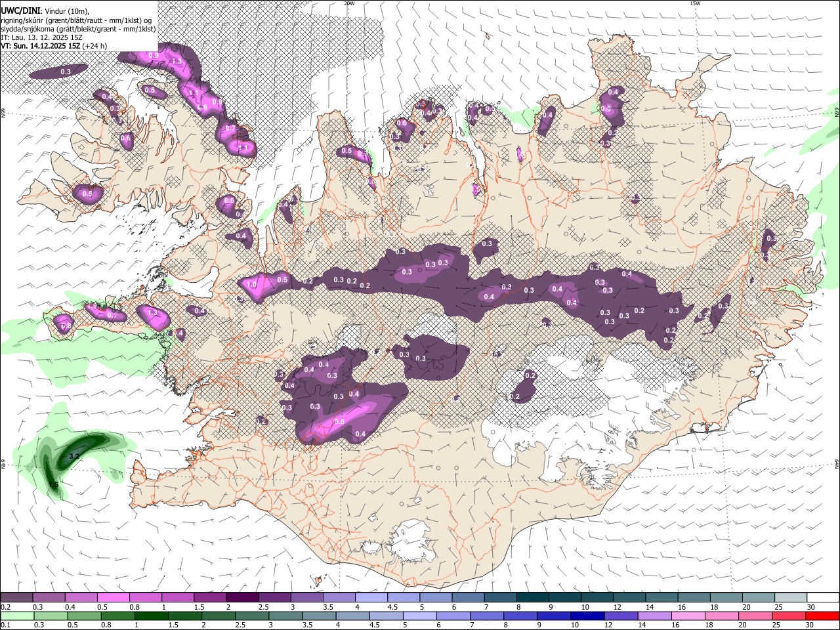Click the '1.0' snowfall value on the map
The image size is (840, 630).
(251, 284)
